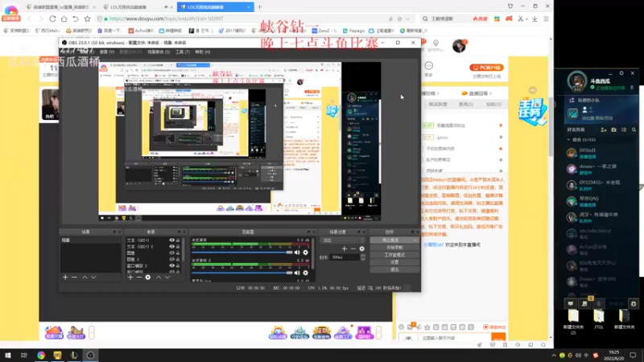
Task: Move selected source up in OBS
Action: pyautogui.click(x=158, y=278)
